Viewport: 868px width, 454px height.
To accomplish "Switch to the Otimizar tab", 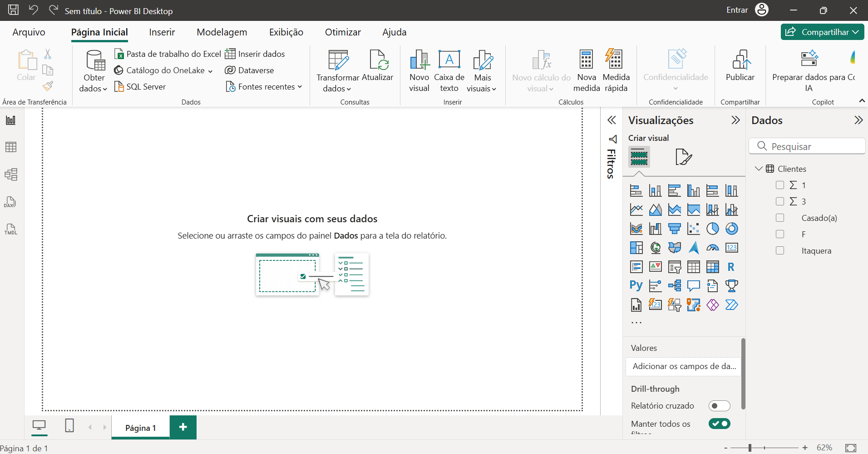I will click(343, 32).
